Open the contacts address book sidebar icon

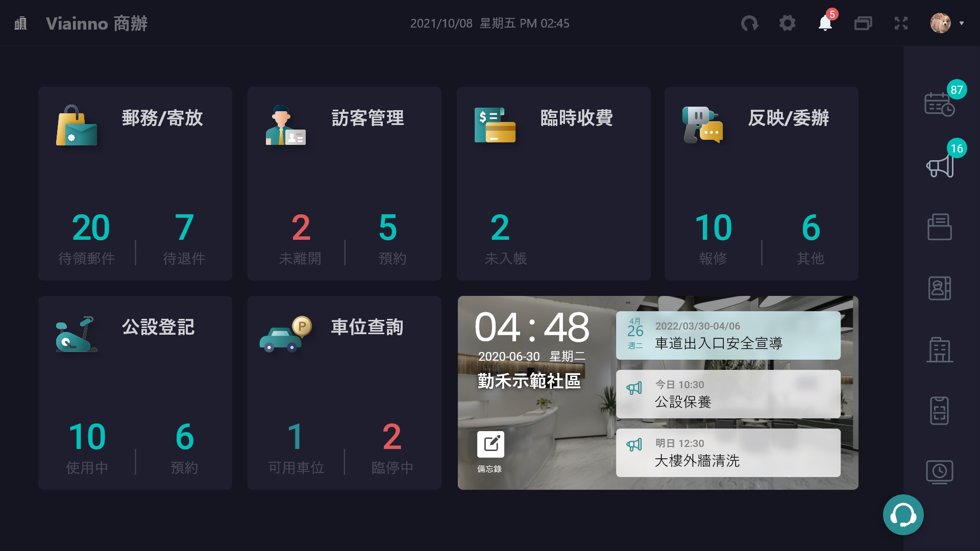tap(939, 288)
